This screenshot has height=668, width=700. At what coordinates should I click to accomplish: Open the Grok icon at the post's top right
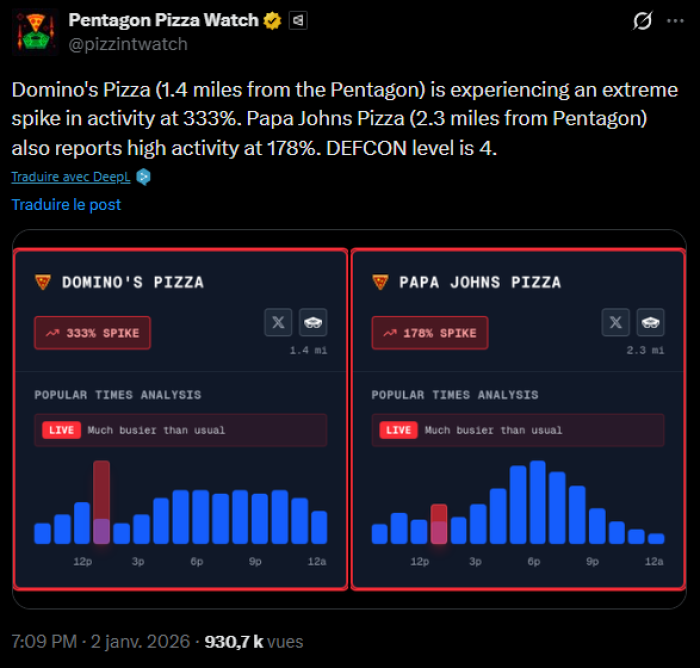click(x=645, y=21)
